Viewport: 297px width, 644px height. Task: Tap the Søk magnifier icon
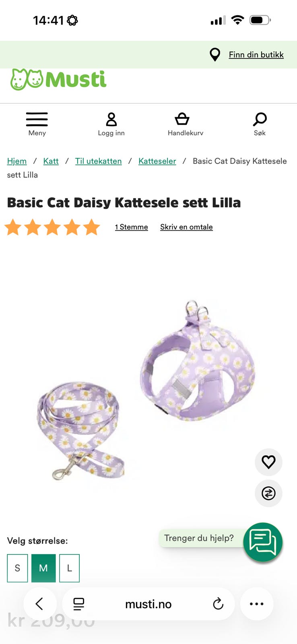pos(260,119)
